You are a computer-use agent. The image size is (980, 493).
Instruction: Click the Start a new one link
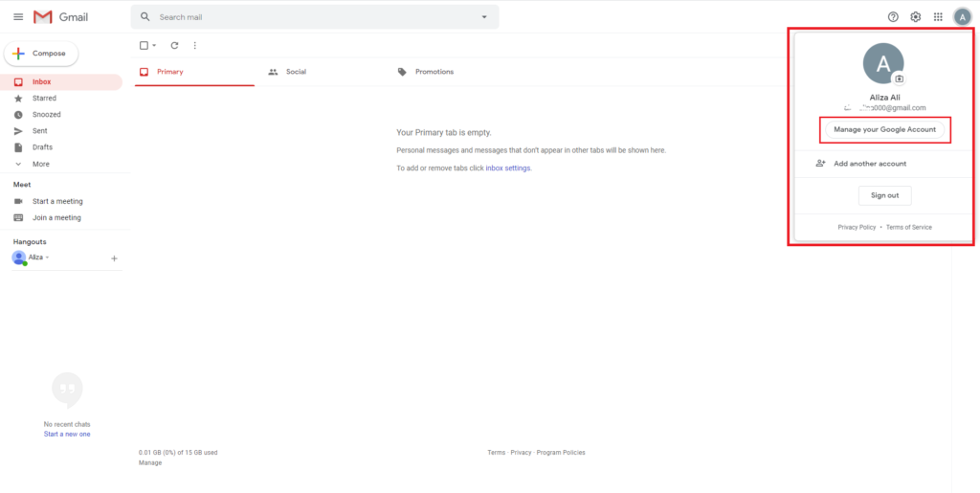67,434
